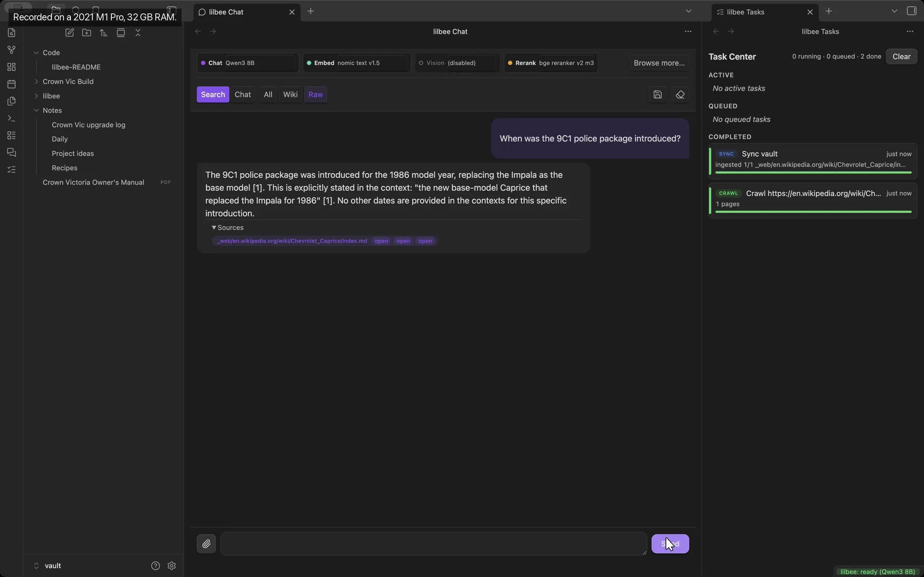Open graph view from the ribbon
This screenshot has height=577, width=924.
(12, 50)
